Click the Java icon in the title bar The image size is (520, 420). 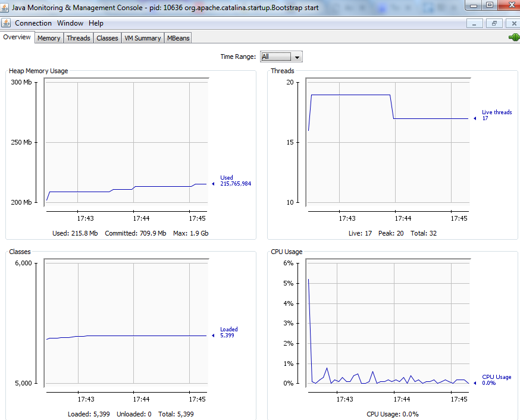(x=5, y=7)
